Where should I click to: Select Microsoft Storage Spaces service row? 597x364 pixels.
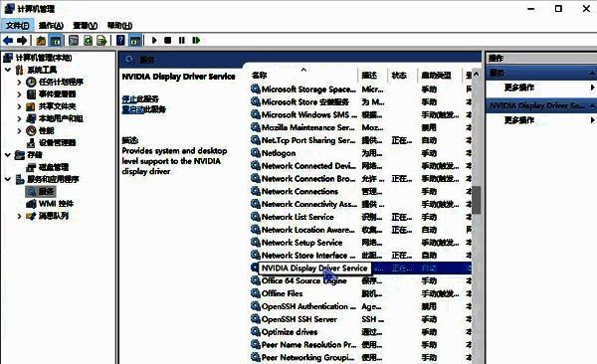(x=360, y=90)
